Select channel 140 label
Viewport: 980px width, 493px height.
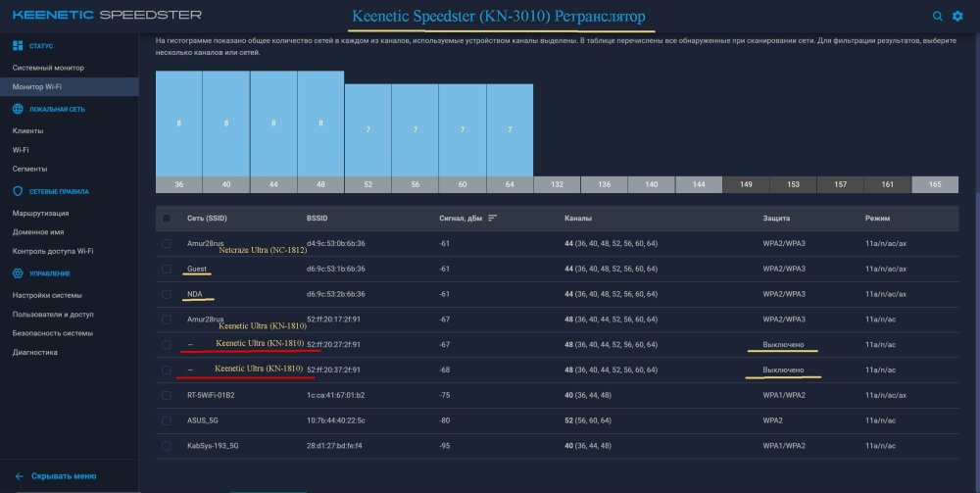(652, 184)
